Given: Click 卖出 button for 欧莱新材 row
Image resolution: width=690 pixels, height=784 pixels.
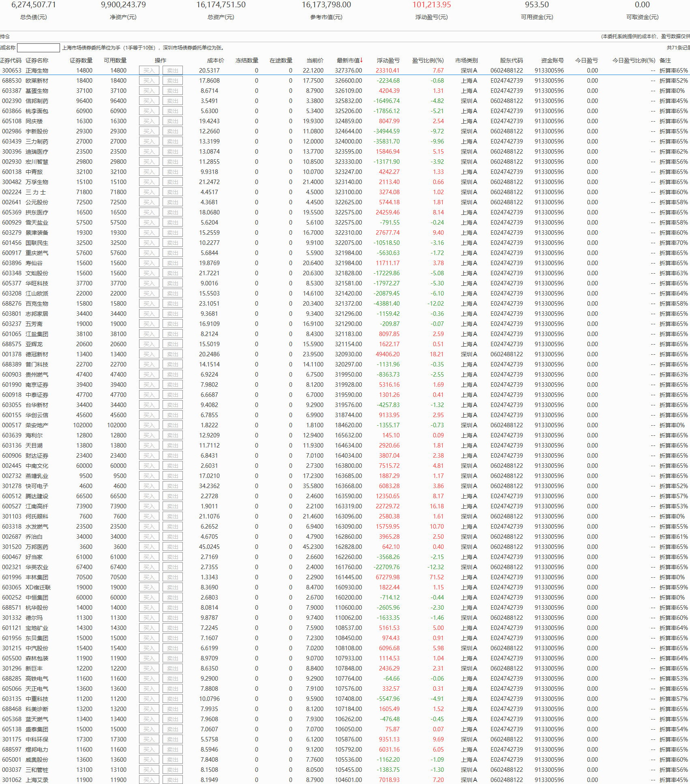Looking at the screenshot, I should click(x=173, y=81).
